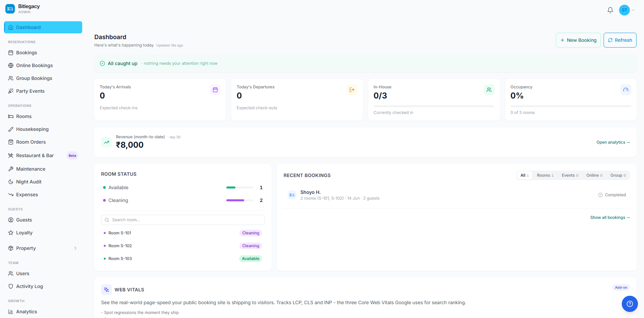Screen dimensions: 644x318
Task: Click the Available status row label
Action: (118, 187)
